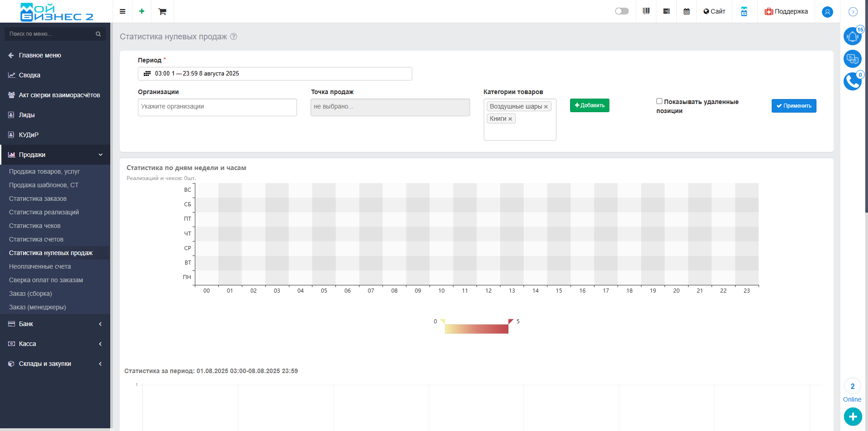Open Акт сверки взаиморасчётов
Viewport: 868px width, 431px height.
click(x=55, y=95)
